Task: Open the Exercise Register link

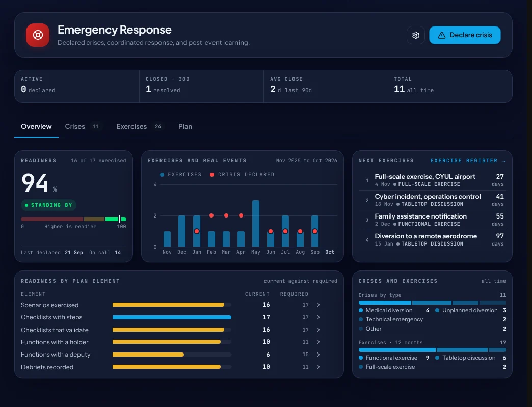Action: [468, 161]
